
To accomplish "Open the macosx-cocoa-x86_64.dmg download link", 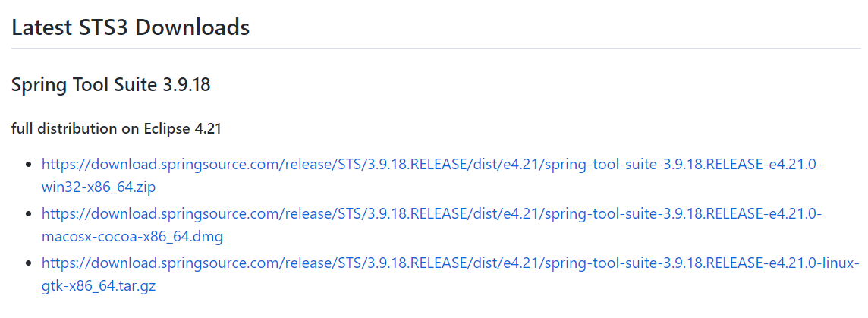I will pos(432,214).
